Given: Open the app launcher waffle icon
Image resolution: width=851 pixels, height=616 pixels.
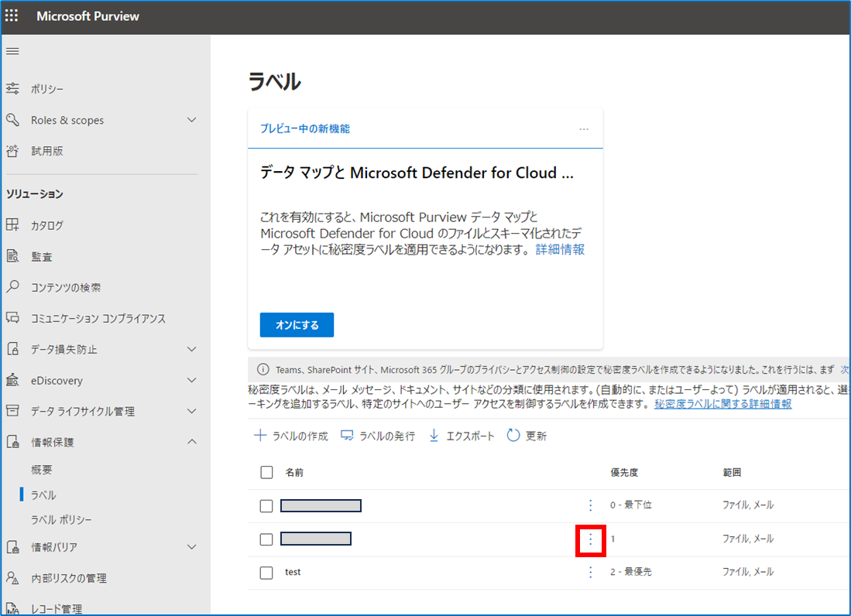Looking at the screenshot, I should tap(12, 15).
